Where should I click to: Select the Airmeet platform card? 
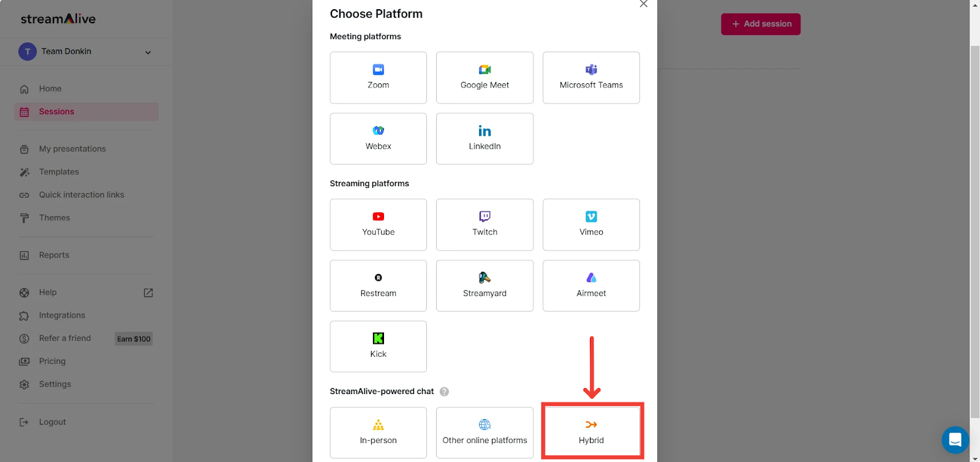coord(591,286)
